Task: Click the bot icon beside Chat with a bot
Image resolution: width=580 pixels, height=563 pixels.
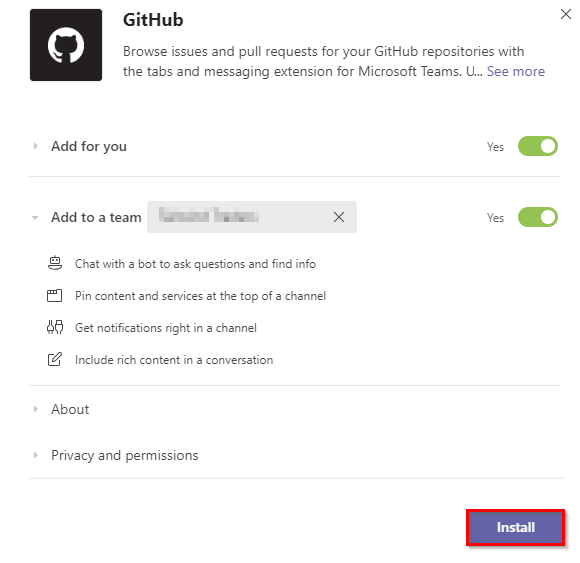Action: tap(55, 263)
